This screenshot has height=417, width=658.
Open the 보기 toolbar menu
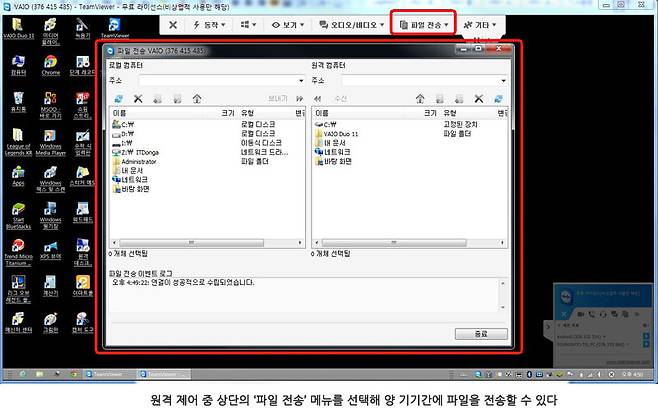click(288, 25)
